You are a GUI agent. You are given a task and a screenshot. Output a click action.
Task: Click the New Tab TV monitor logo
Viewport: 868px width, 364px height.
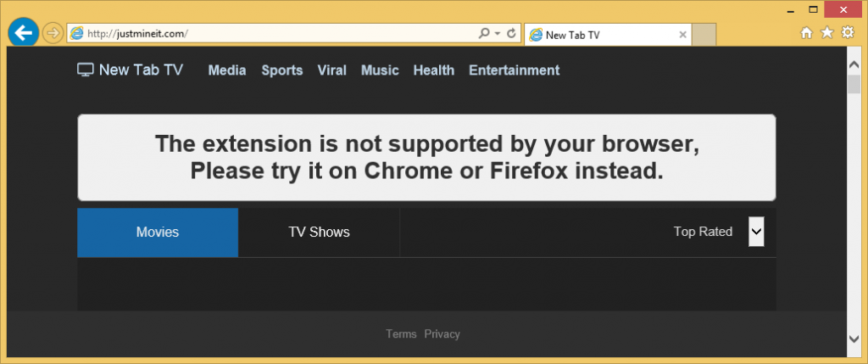(85, 70)
